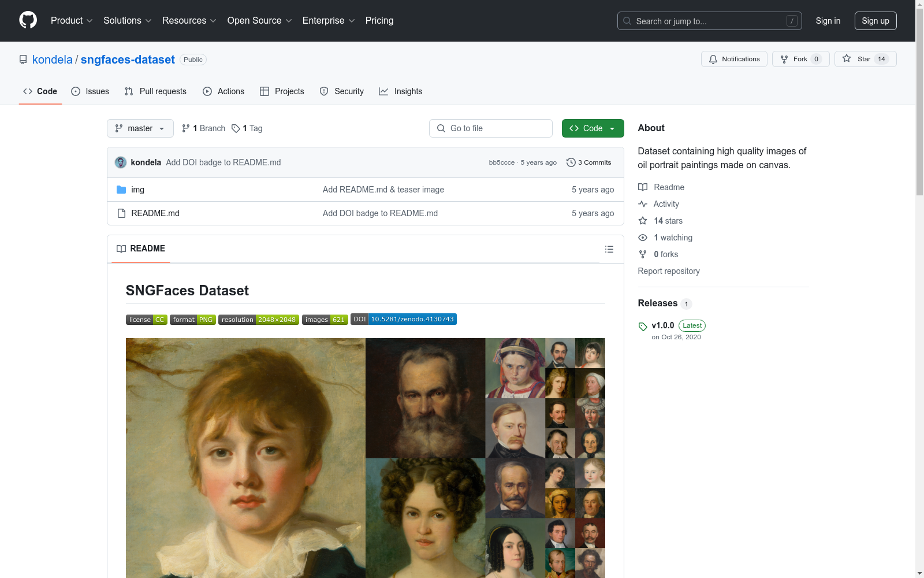Screen dimensions: 924x578
Task: Open the 'Add README.md & teaser image' commit
Action: (x=383, y=190)
